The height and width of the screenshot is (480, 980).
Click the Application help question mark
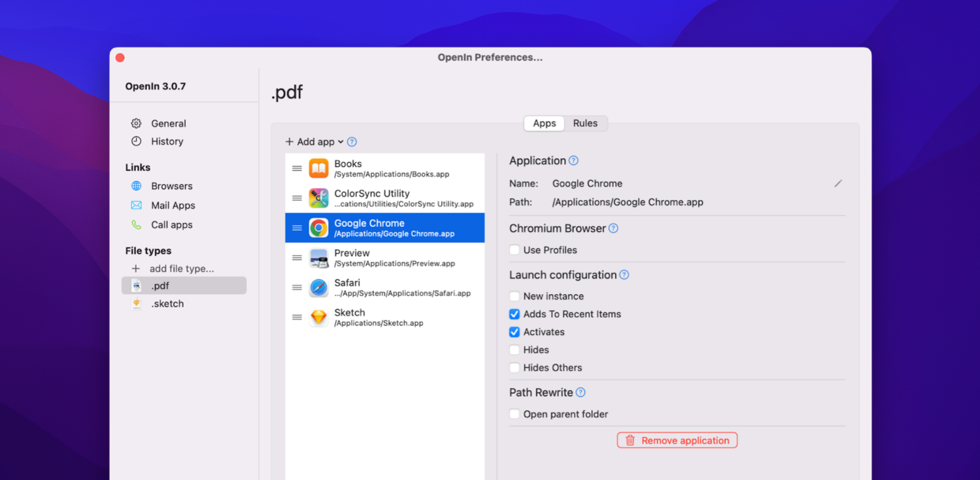pyautogui.click(x=573, y=161)
